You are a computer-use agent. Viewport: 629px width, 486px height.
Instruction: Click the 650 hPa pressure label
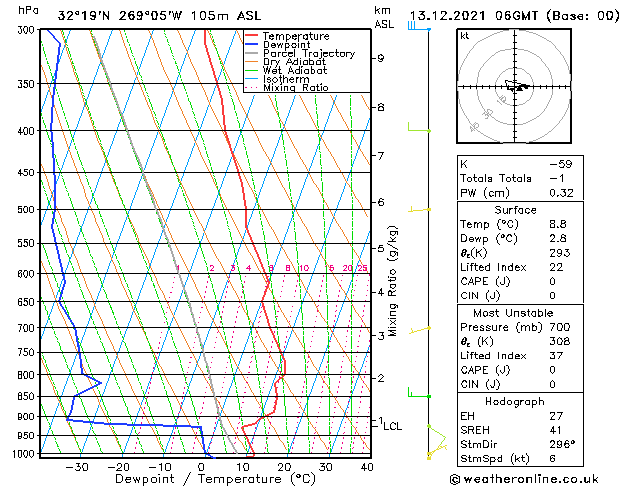[28, 302]
